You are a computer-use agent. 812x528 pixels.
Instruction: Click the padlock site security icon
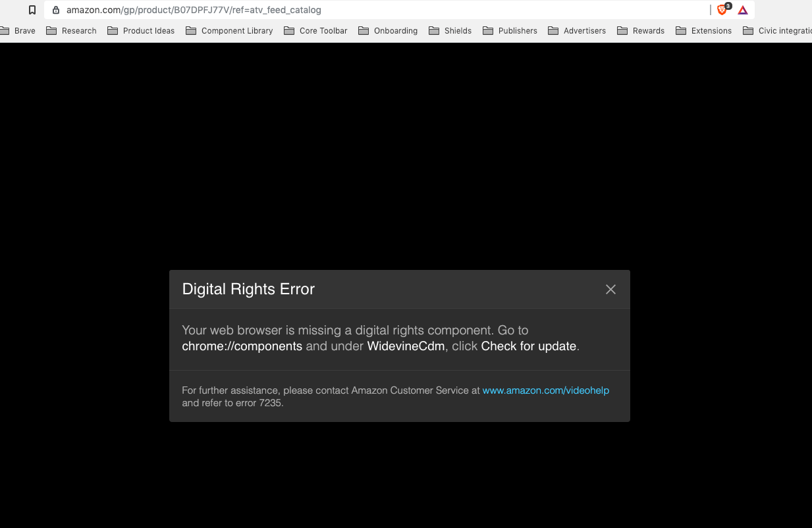click(56, 10)
